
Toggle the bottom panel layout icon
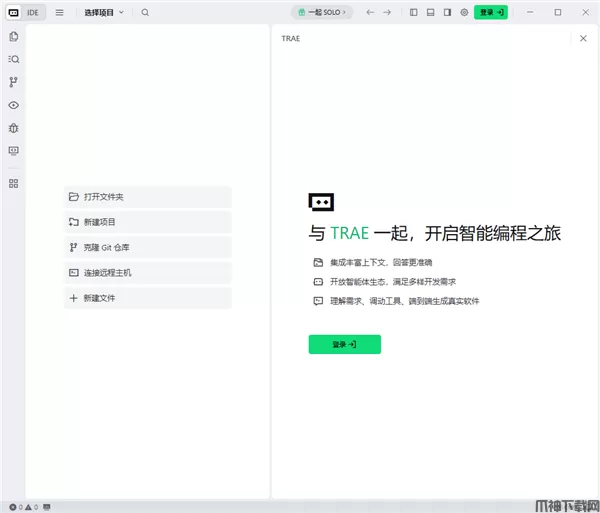[x=430, y=13]
